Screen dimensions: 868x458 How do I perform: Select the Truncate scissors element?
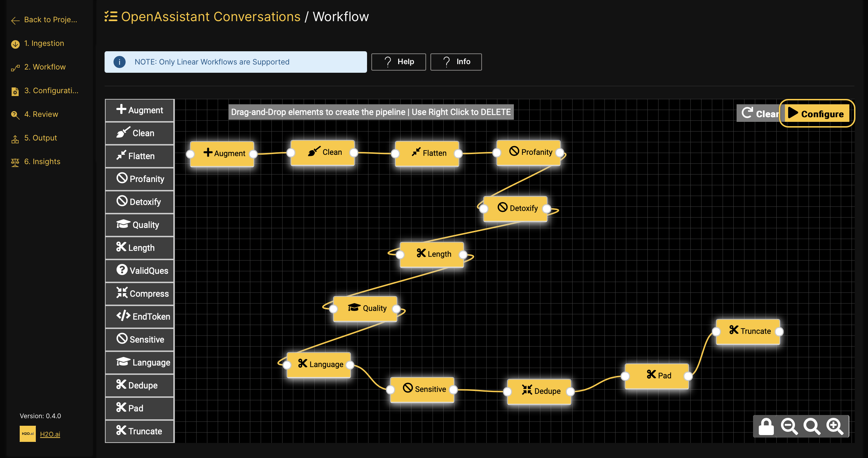coord(139,431)
